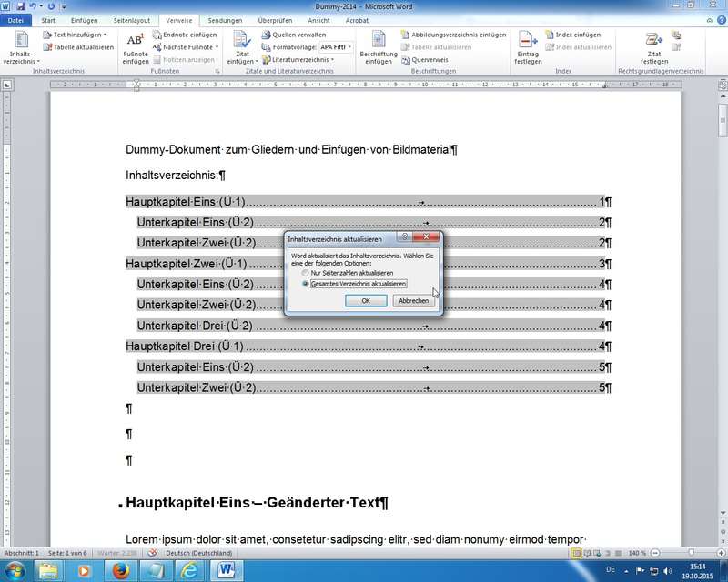Open the Formatvorlage APA combo box
This screenshot has height=582, width=728.
point(336,47)
